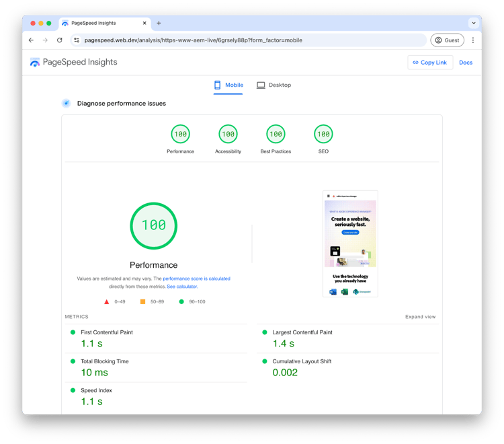Click the red triangle 0–49 legend icon

[x=106, y=302]
